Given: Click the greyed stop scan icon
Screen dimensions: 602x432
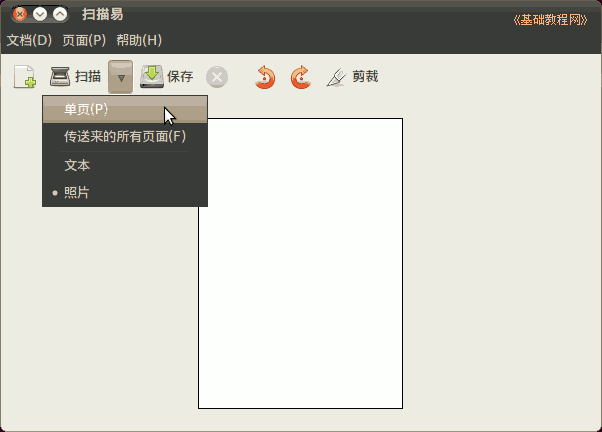Looking at the screenshot, I should point(217,77).
